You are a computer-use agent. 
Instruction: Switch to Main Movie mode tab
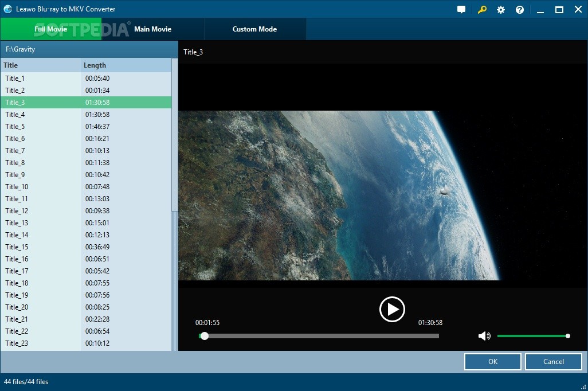[x=152, y=29]
